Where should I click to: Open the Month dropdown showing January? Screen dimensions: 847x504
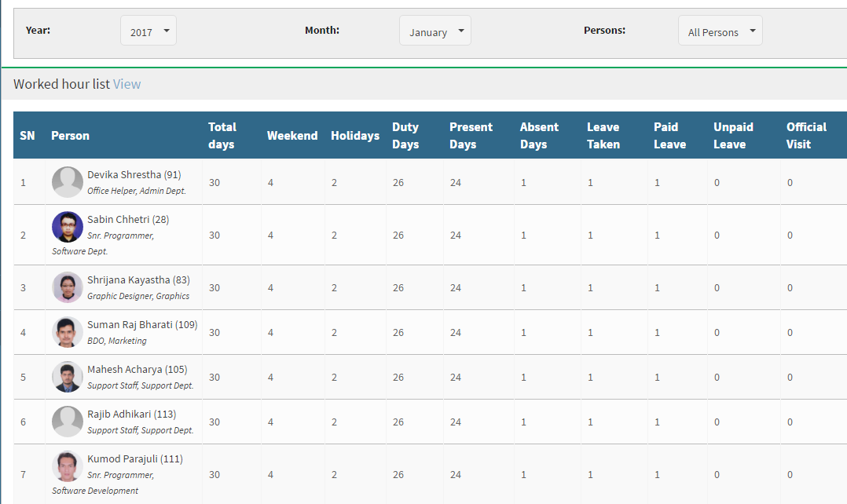pyautogui.click(x=434, y=31)
